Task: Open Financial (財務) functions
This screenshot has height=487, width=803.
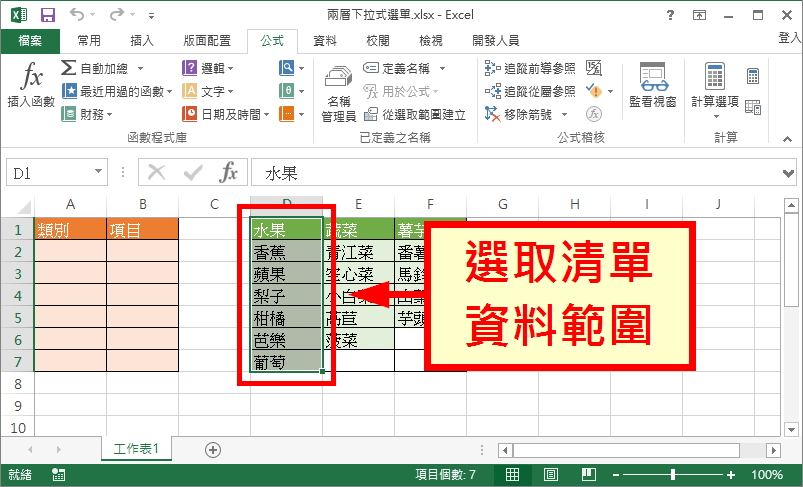Action: pos(87,114)
